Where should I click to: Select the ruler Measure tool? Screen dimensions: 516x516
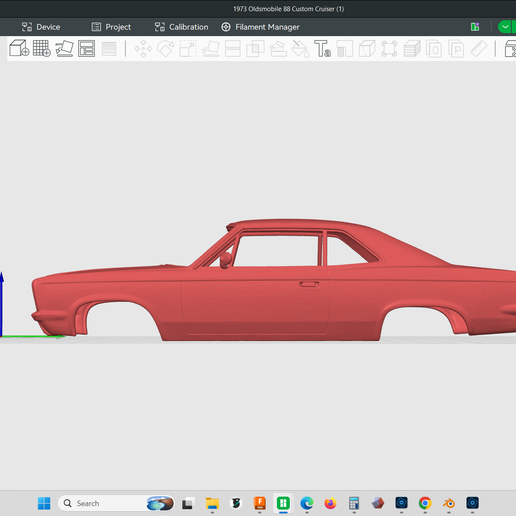click(479, 49)
